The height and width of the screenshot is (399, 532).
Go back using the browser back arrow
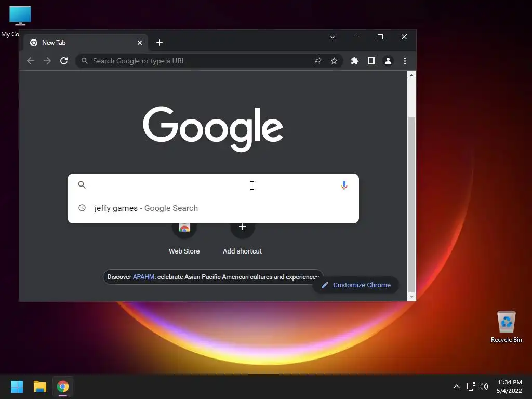tap(31, 61)
